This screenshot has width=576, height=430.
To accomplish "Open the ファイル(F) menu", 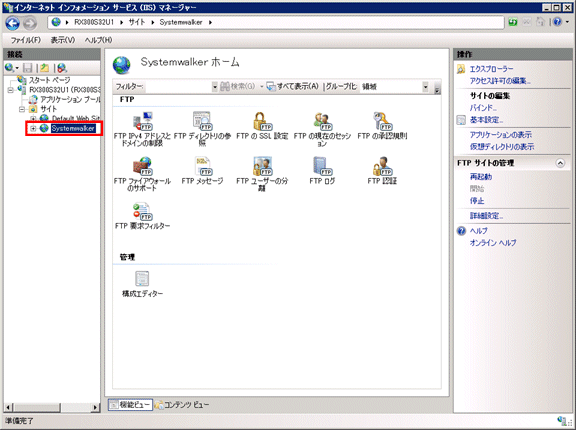I will (x=25, y=40).
